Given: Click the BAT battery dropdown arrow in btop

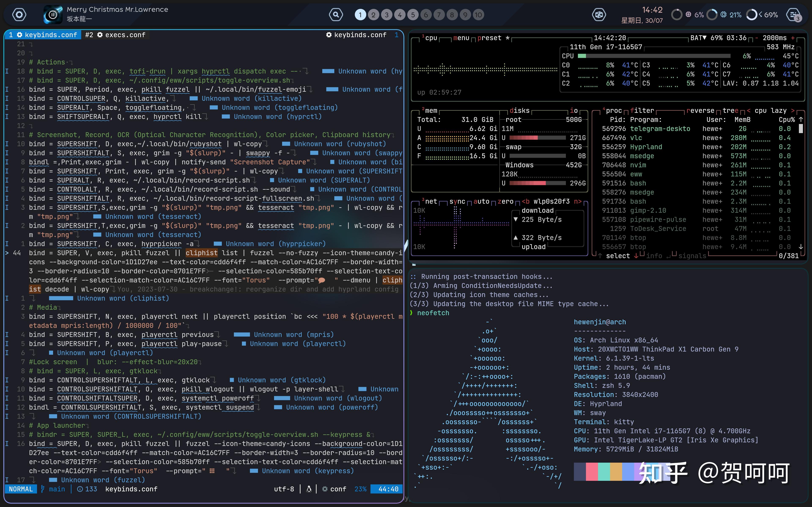Looking at the screenshot, I should coord(705,38).
